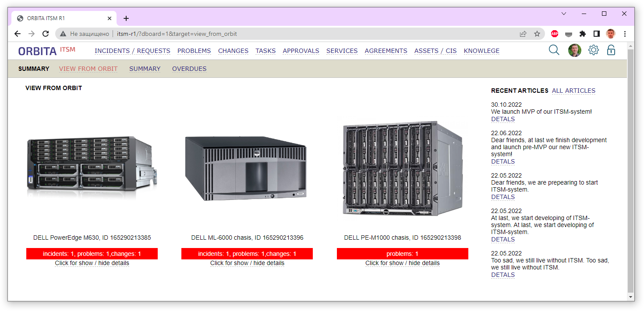Open the ALL ARTICLES link
This screenshot has width=644, height=311.
click(573, 91)
